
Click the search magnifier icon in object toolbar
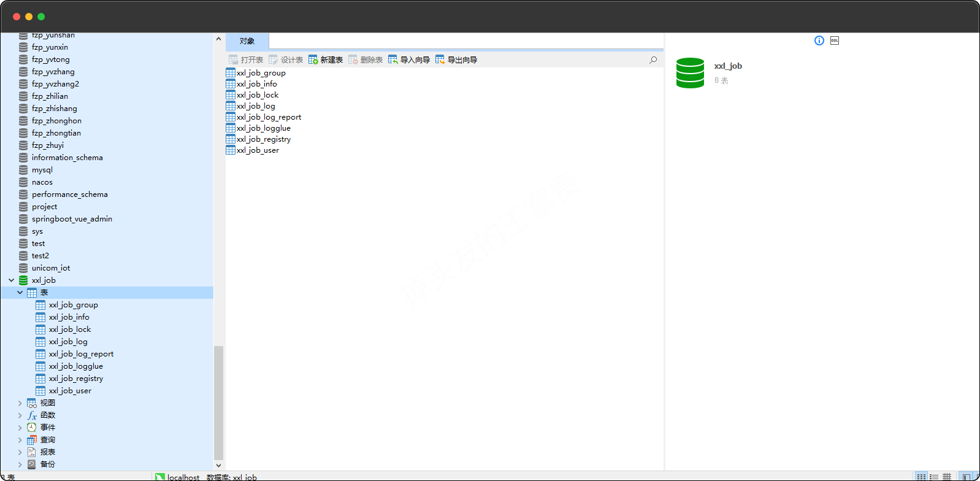(x=653, y=60)
